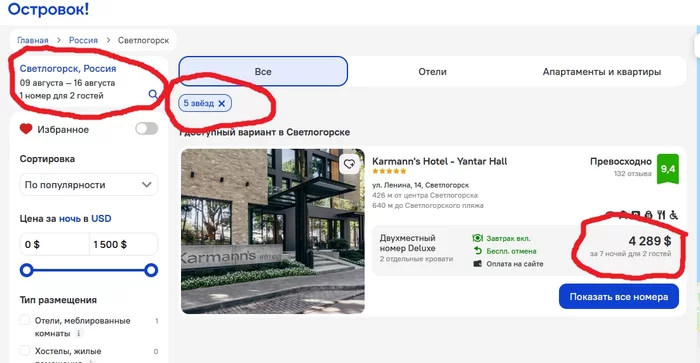Image resolution: width=700 pixels, height=363 pixels.
Task: Click за 7 ночей для 2 гостей text
Action: (x=630, y=254)
